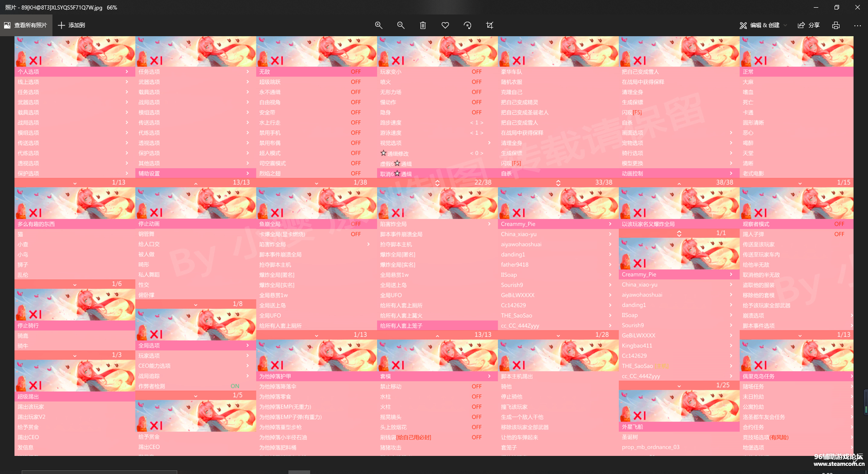Screen dimensions: 868x474
Task: Click the 添加到 button
Action: (x=71, y=25)
